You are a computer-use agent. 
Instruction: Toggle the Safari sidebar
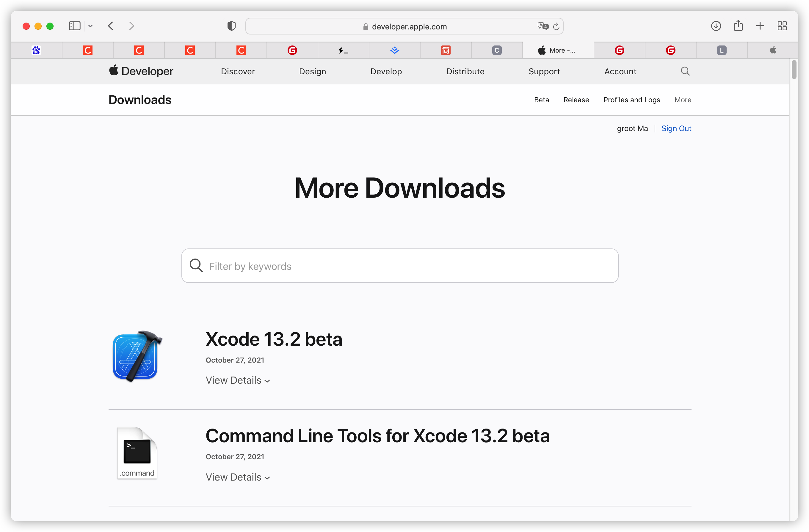click(x=74, y=26)
